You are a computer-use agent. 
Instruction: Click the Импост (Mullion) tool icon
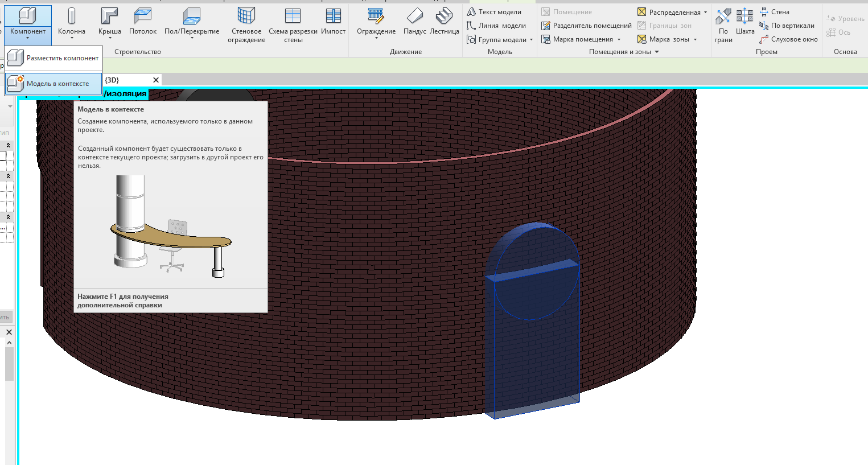click(333, 17)
